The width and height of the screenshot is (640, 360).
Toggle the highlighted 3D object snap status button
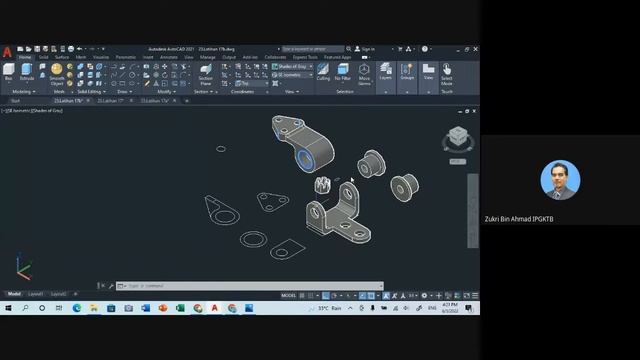pyautogui.click(x=371, y=296)
